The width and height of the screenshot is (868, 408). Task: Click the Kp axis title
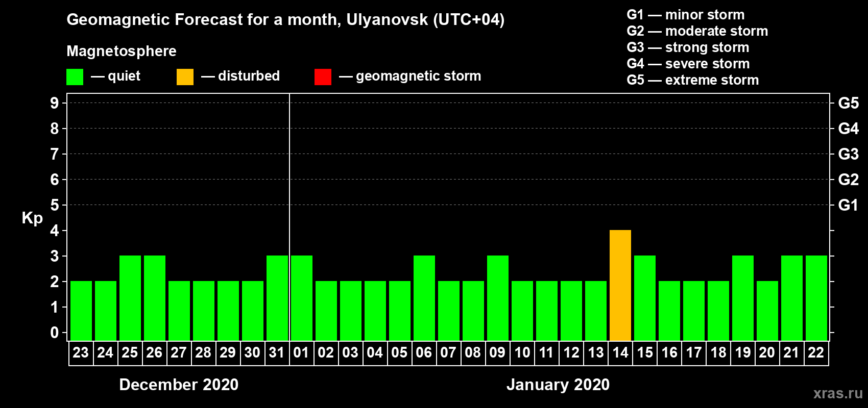(x=32, y=218)
